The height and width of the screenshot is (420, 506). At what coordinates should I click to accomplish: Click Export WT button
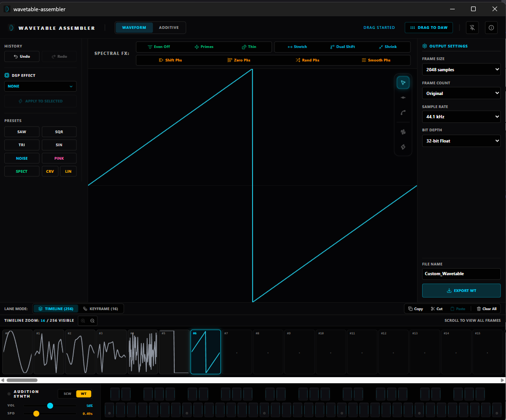coord(461,291)
